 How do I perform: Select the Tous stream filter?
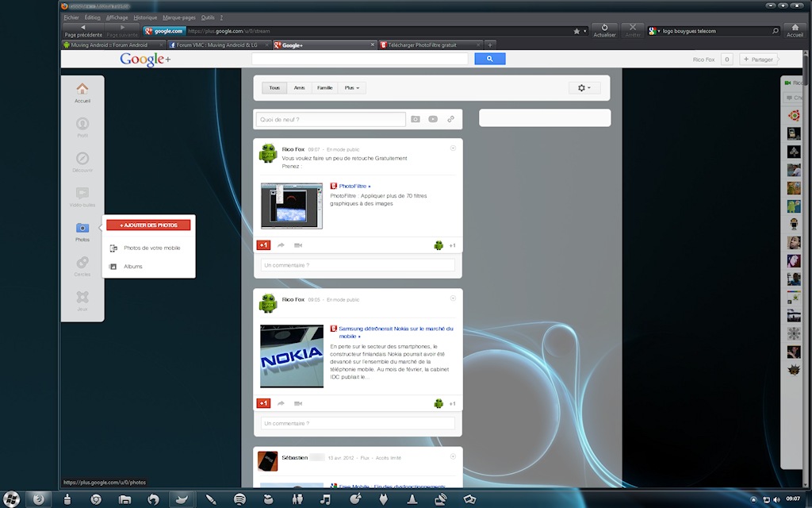pyautogui.click(x=274, y=87)
